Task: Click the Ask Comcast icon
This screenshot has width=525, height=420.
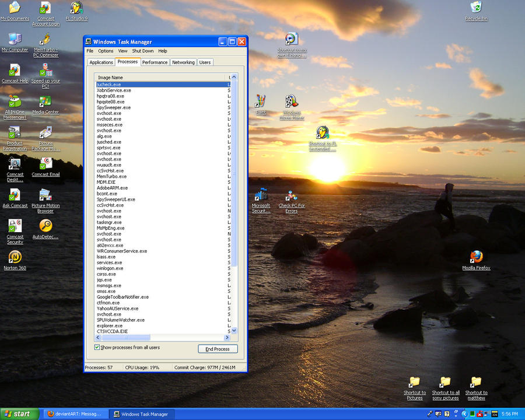Action: (x=15, y=198)
